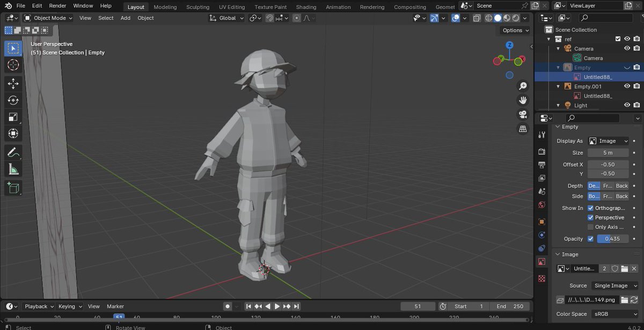Image resolution: width=644 pixels, height=330 pixels.
Task: Open the Object Data image properties tab
Action: click(x=541, y=262)
